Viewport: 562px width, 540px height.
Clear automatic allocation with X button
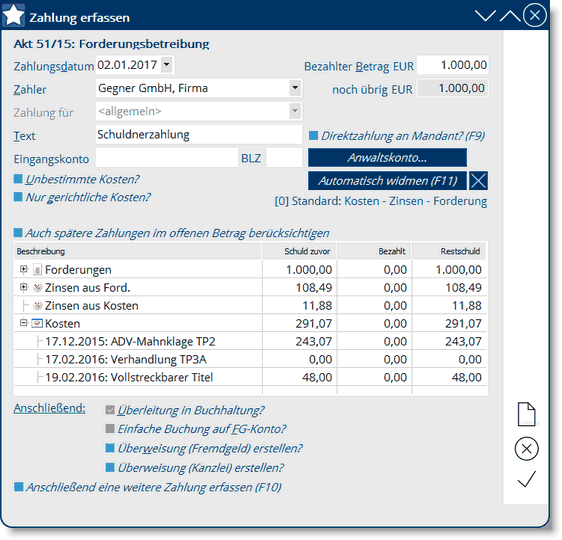coord(478,181)
